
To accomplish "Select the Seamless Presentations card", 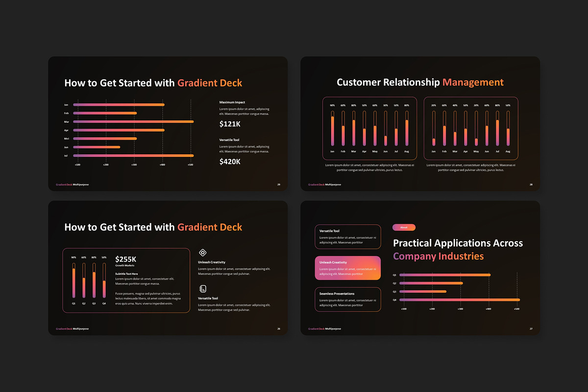I will pos(348,299).
